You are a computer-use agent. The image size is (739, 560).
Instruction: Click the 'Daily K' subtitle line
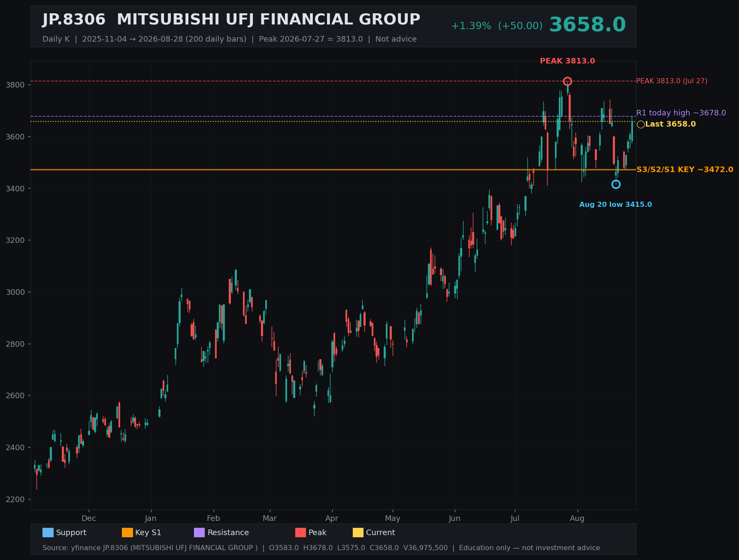click(x=230, y=39)
